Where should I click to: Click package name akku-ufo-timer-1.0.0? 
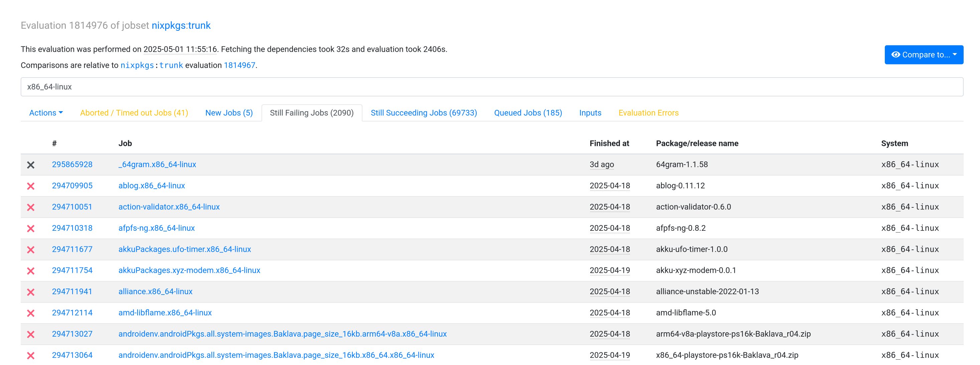point(692,249)
